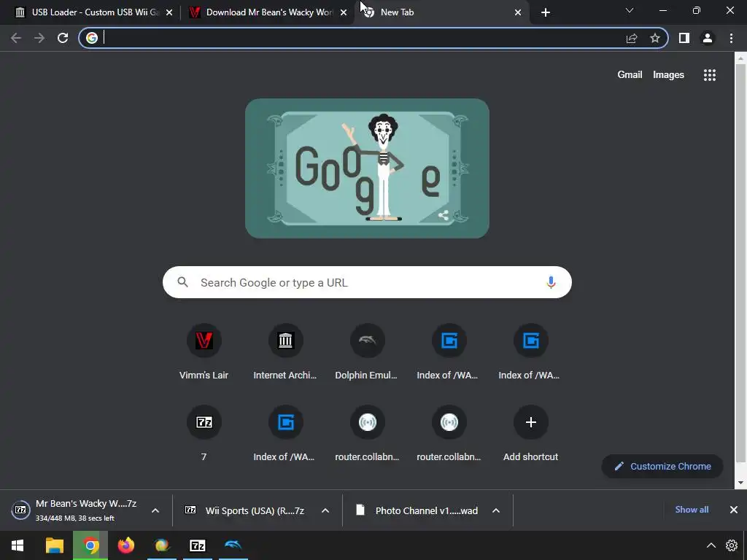Share this page icon in address bar

[632, 38]
